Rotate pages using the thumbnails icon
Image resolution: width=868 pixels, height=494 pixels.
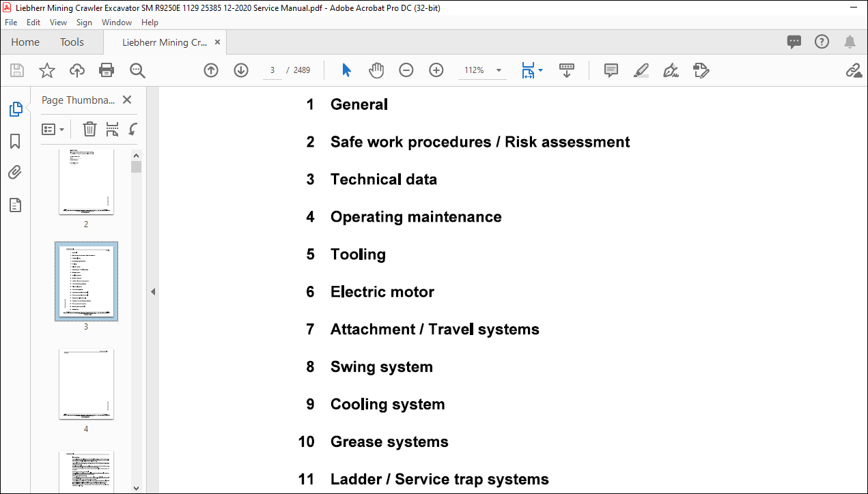click(134, 129)
